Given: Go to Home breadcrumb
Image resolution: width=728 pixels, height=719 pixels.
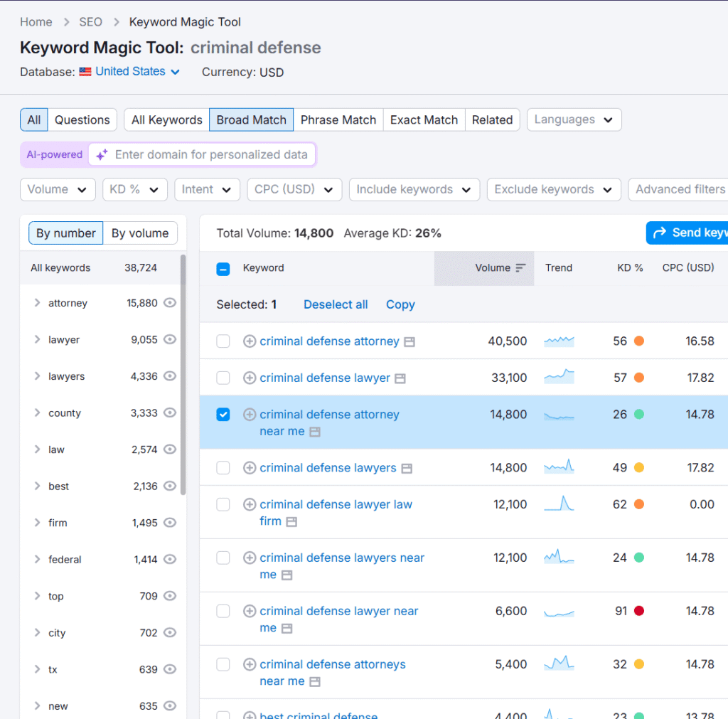Looking at the screenshot, I should 36,22.
